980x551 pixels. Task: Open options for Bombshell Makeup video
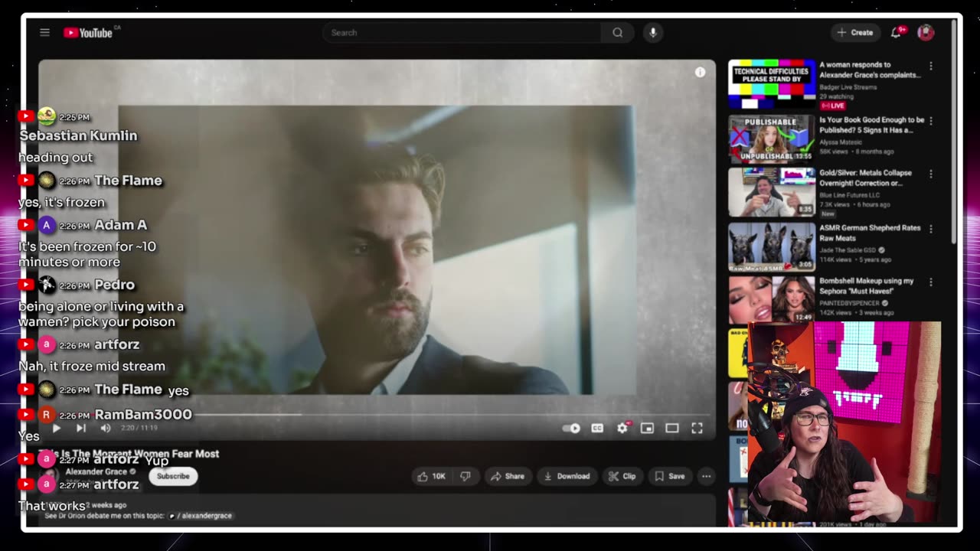click(x=931, y=282)
